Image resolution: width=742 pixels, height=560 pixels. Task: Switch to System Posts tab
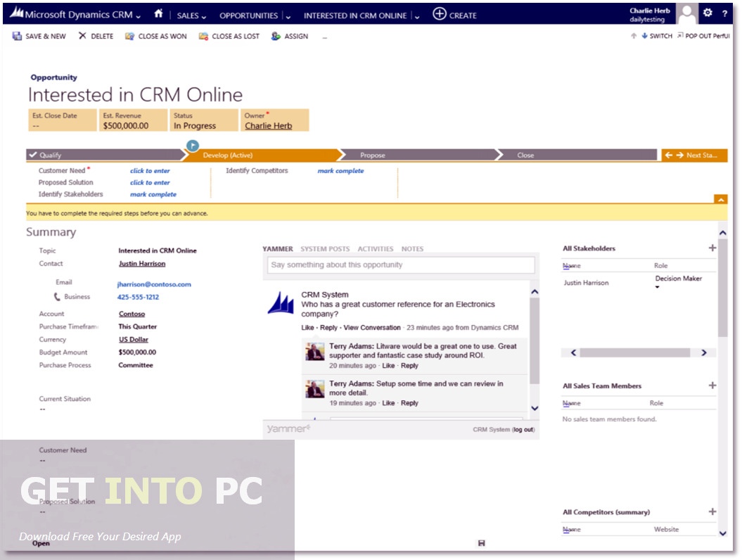point(325,249)
